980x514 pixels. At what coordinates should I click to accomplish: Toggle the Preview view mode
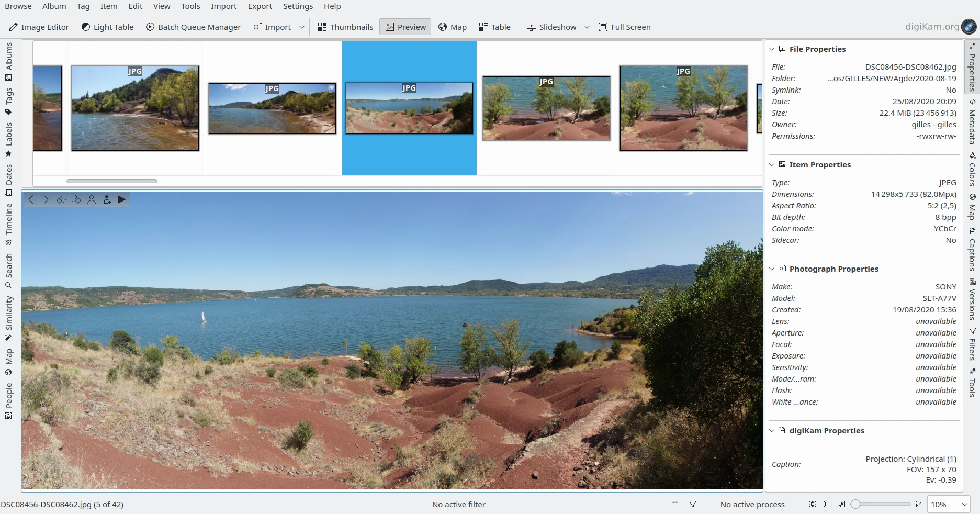click(x=405, y=27)
